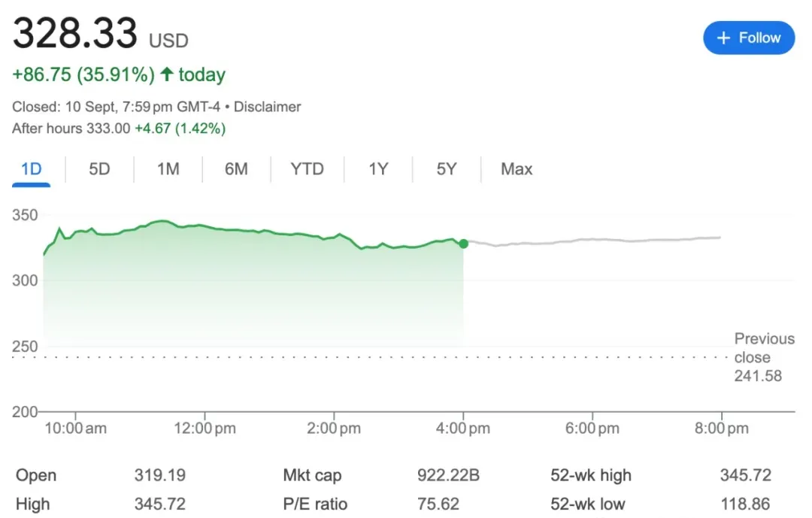Click the 328.33 USD price headline

tap(76, 35)
